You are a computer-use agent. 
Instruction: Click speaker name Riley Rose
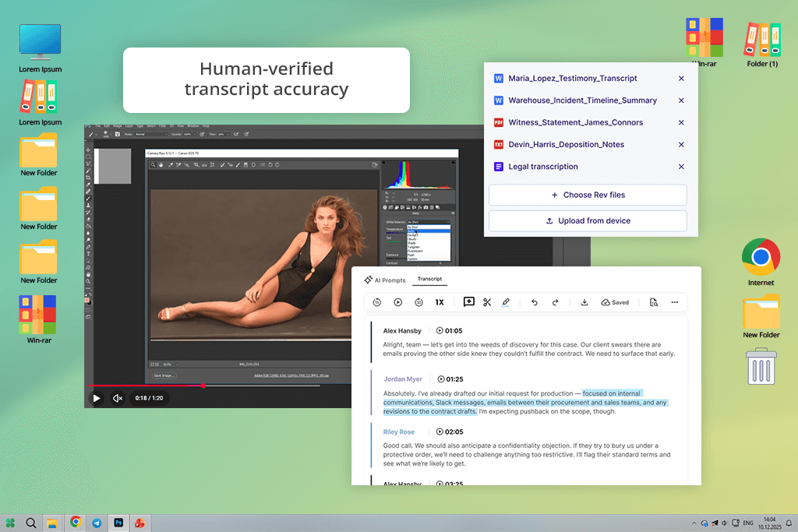[398, 432]
